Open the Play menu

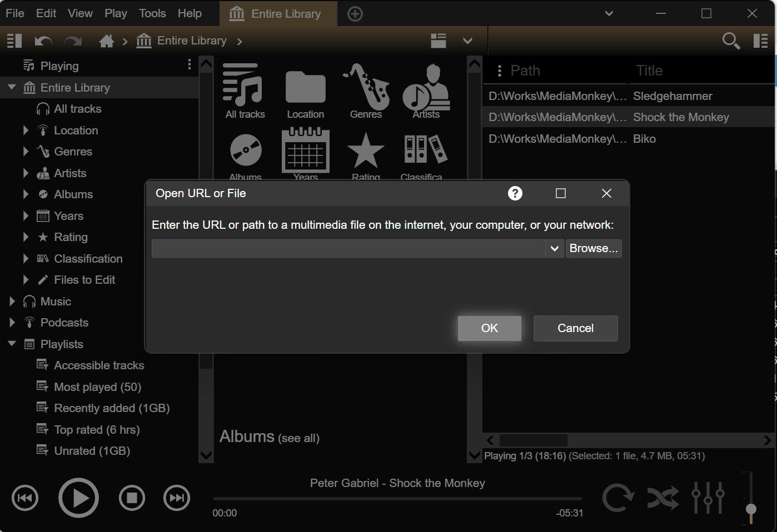[116, 13]
